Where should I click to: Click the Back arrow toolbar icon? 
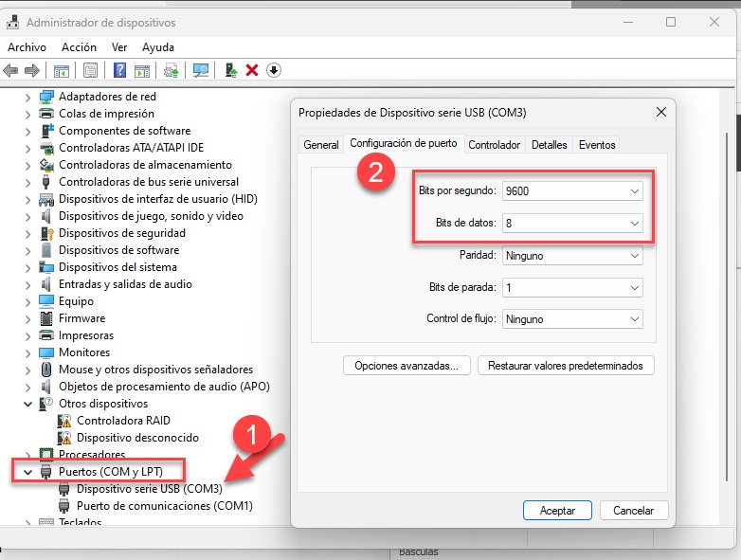[x=10, y=71]
